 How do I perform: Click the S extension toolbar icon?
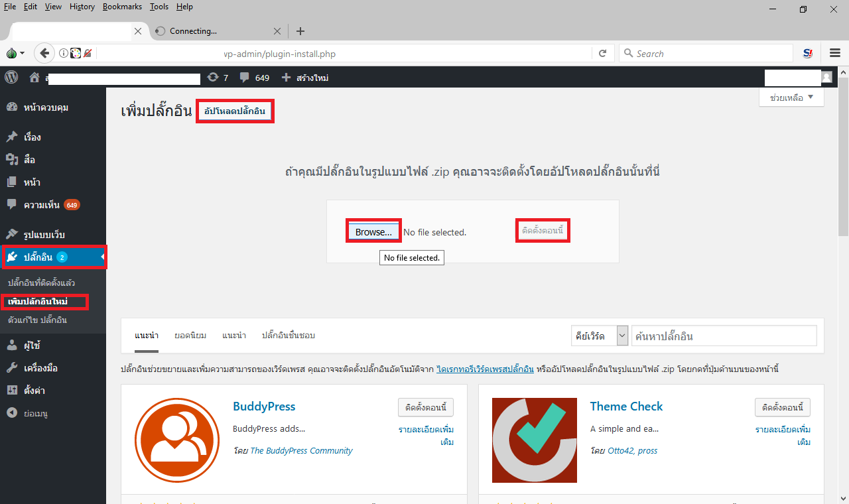(808, 54)
